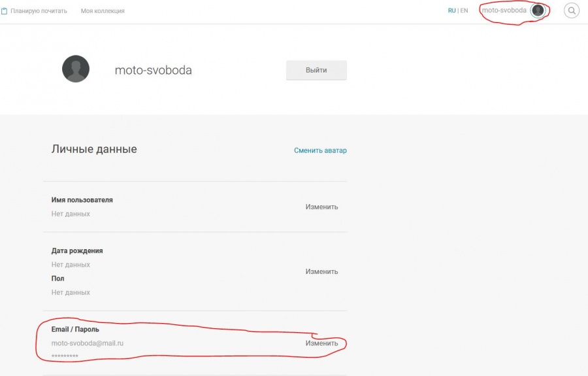
Task: Switch language to RU
Action: click(451, 10)
